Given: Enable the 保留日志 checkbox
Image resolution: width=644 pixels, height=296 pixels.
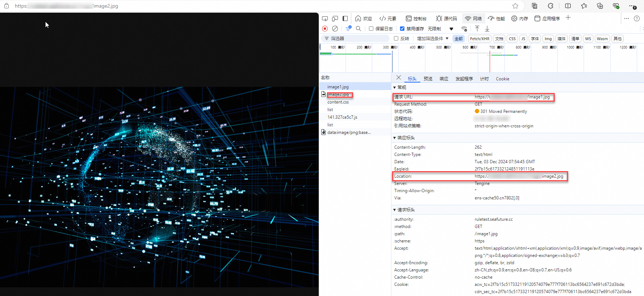Looking at the screenshot, I should click(x=371, y=29).
